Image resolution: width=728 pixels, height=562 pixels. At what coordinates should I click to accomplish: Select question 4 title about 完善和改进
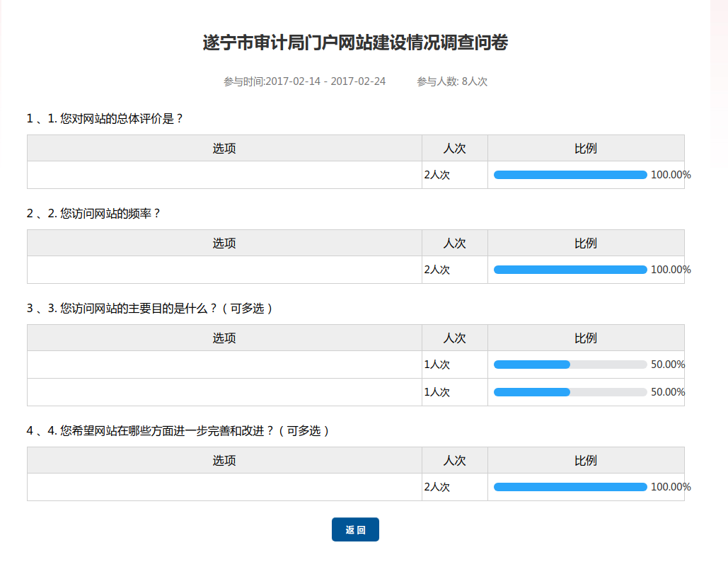click(x=178, y=430)
